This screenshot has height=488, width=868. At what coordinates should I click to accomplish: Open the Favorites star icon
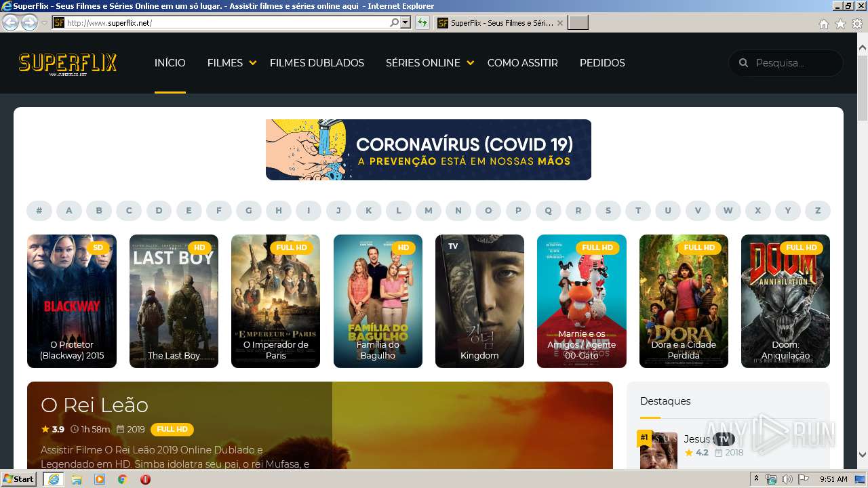click(840, 24)
